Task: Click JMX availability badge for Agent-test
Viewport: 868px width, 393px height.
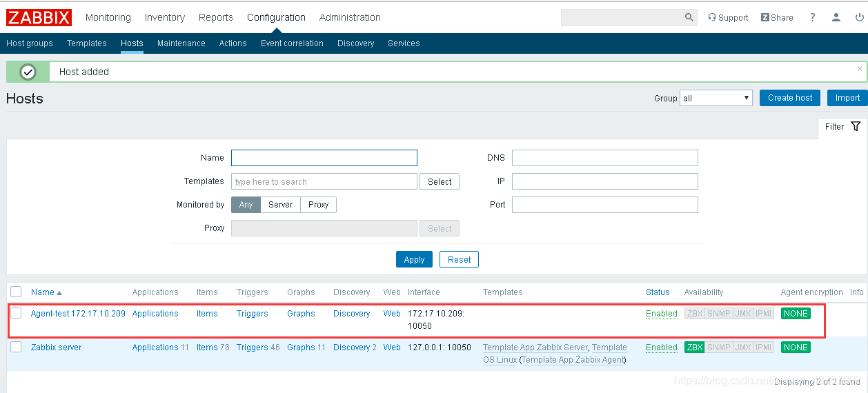Action: tap(743, 314)
